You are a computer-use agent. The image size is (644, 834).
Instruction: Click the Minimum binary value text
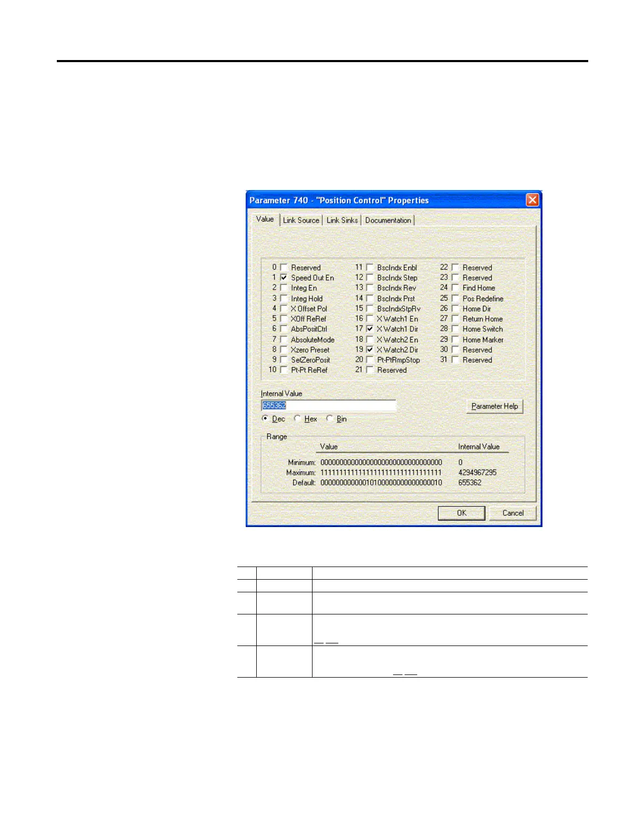pos(381,462)
